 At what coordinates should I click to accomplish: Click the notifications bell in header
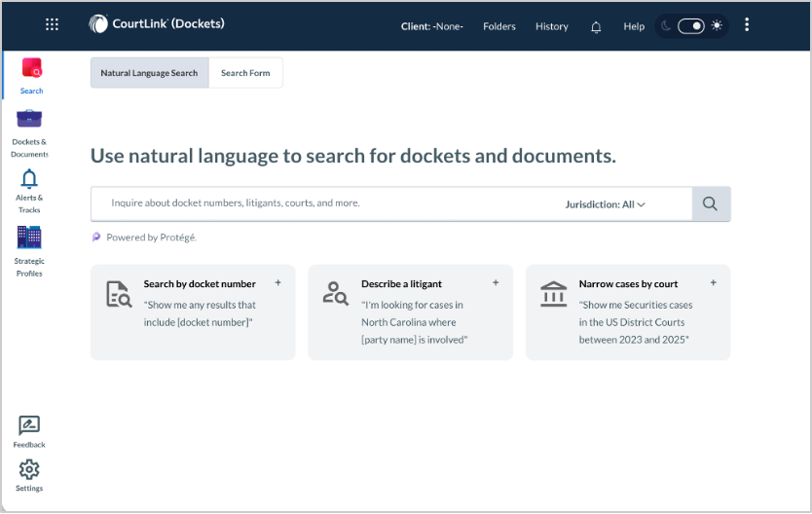pos(596,26)
